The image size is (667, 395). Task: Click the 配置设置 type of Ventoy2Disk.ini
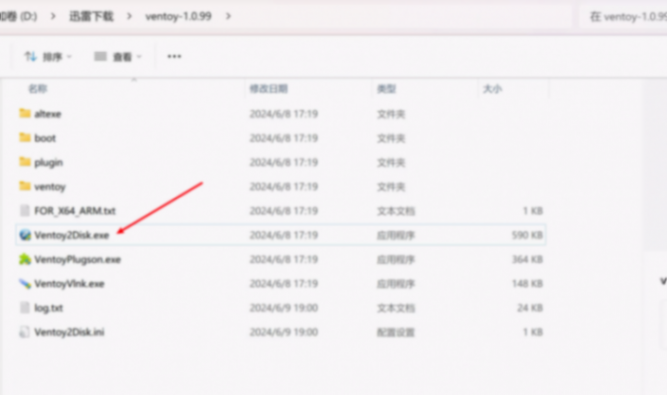[396, 332]
